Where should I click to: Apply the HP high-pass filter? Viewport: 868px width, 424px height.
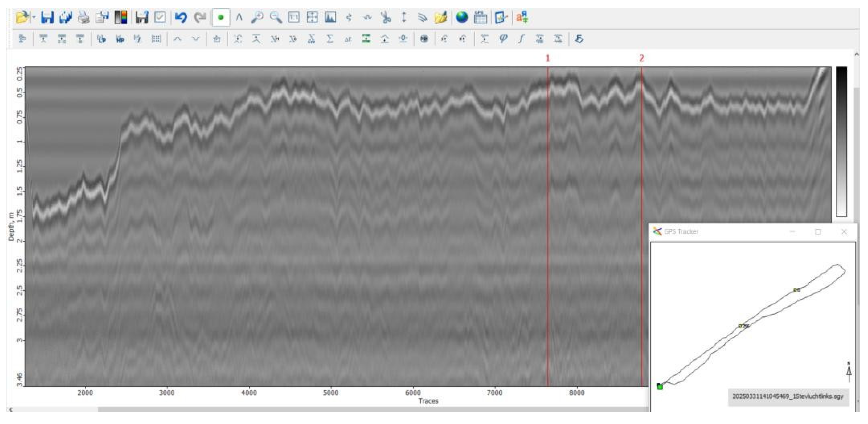pyautogui.click(x=120, y=39)
